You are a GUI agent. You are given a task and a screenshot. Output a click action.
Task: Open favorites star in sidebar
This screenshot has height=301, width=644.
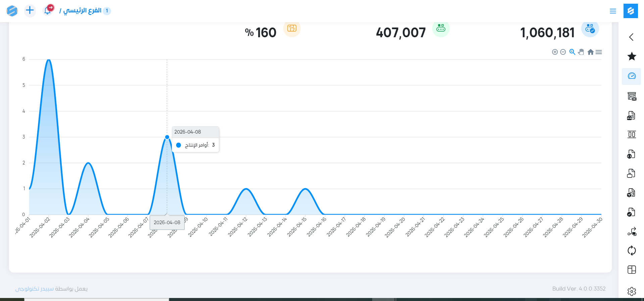click(632, 56)
